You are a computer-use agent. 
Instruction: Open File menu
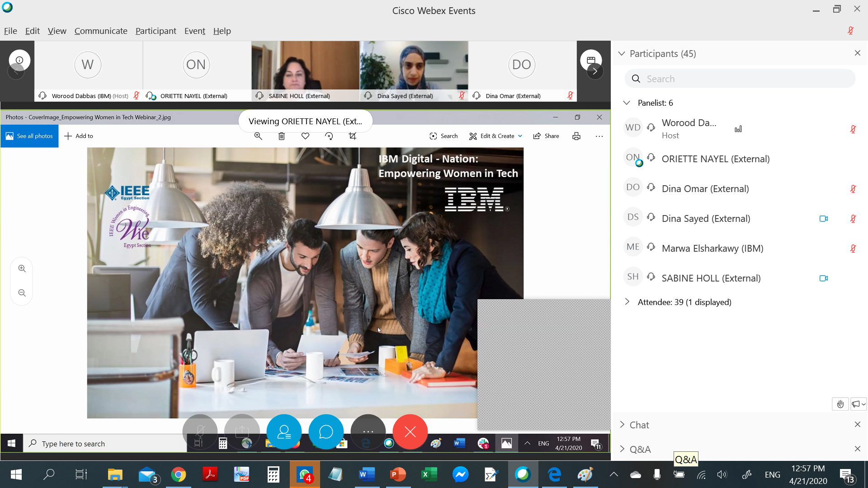pos(10,31)
